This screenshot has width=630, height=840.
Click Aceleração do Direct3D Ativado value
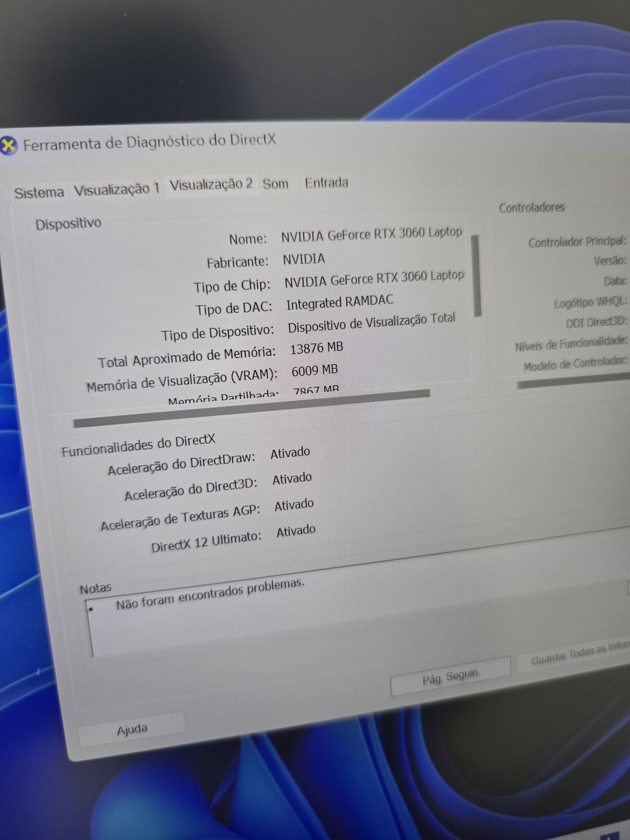coord(292,479)
